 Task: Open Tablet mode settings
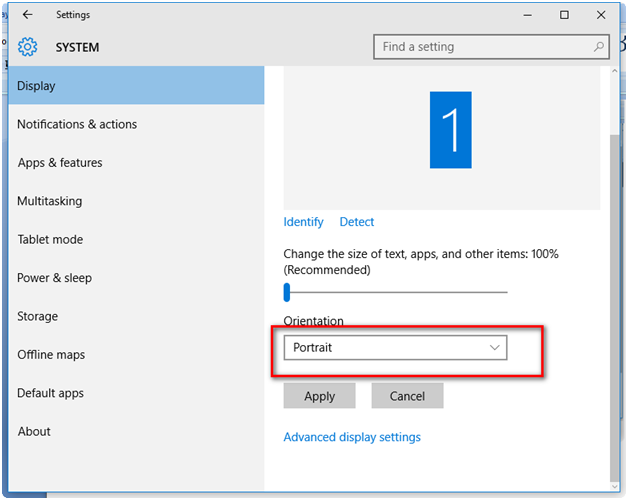[x=50, y=240]
